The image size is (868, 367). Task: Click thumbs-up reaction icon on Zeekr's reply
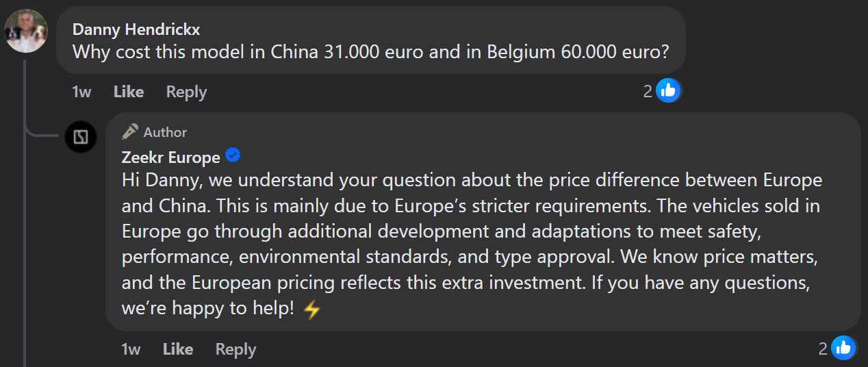point(843,349)
